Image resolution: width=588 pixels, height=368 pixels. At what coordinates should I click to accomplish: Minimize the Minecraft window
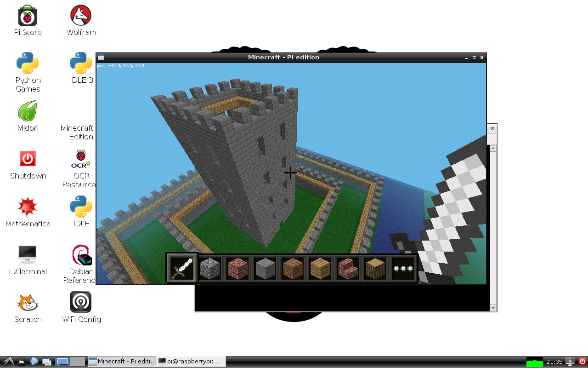tap(466, 57)
